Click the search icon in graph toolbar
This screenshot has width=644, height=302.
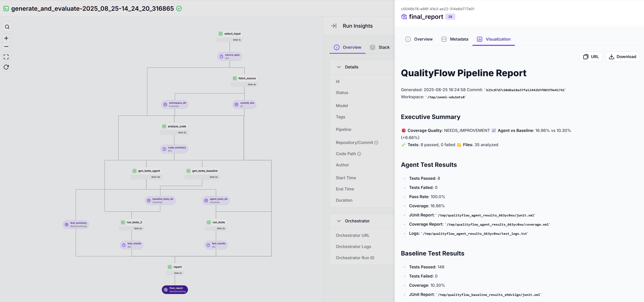point(7,26)
